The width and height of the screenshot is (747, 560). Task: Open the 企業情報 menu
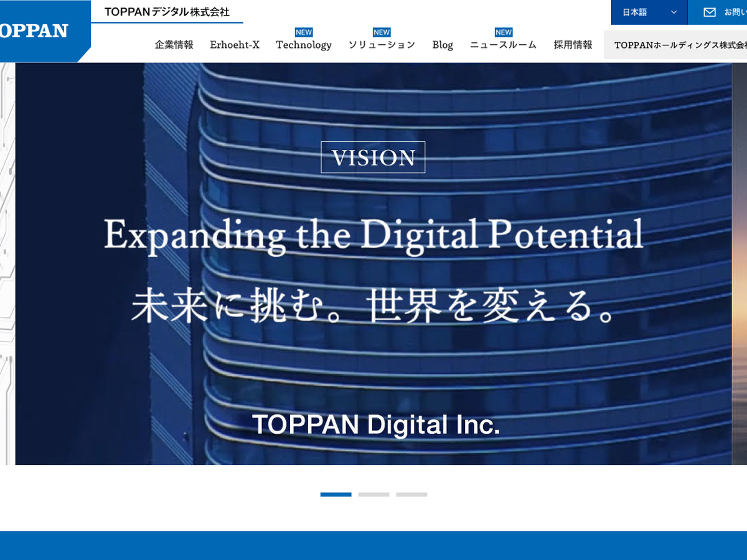coord(174,45)
